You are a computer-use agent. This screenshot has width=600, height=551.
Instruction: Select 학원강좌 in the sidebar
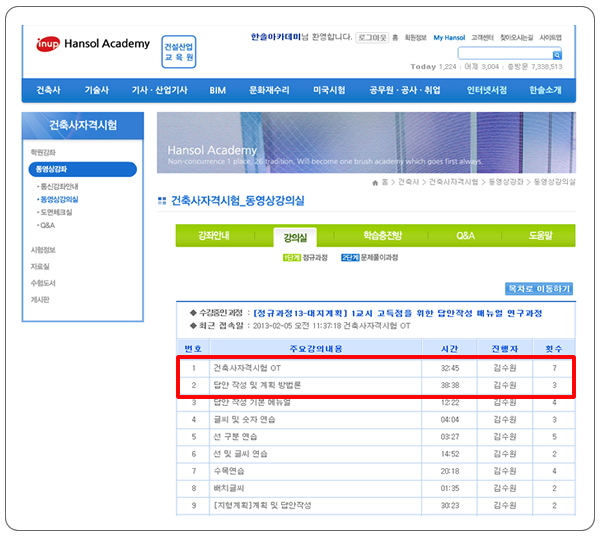pos(43,152)
